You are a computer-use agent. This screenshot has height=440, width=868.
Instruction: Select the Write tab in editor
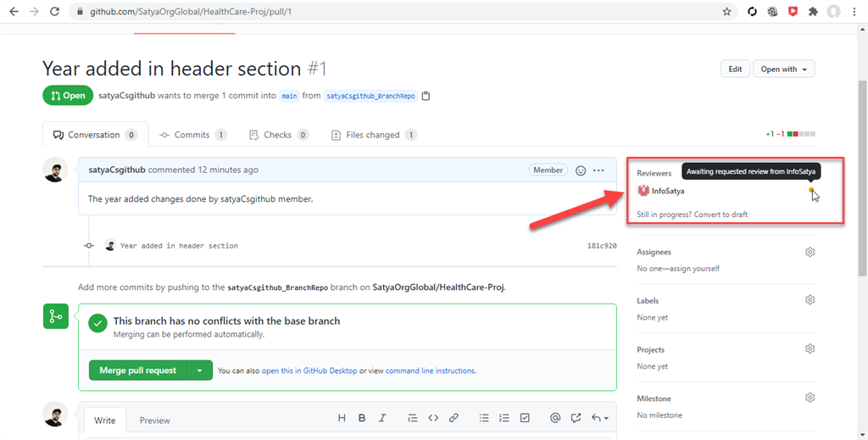pos(104,420)
